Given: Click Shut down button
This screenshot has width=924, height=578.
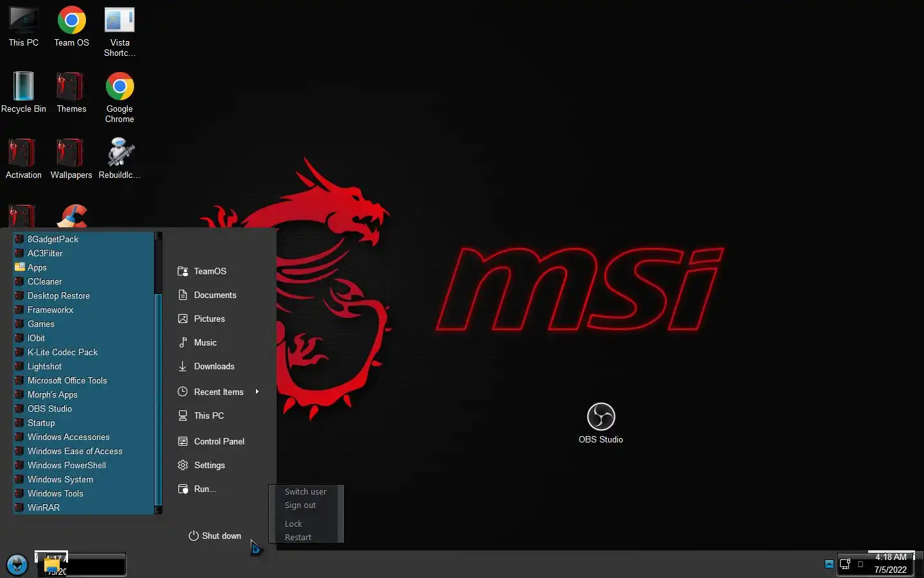Looking at the screenshot, I should click(215, 536).
